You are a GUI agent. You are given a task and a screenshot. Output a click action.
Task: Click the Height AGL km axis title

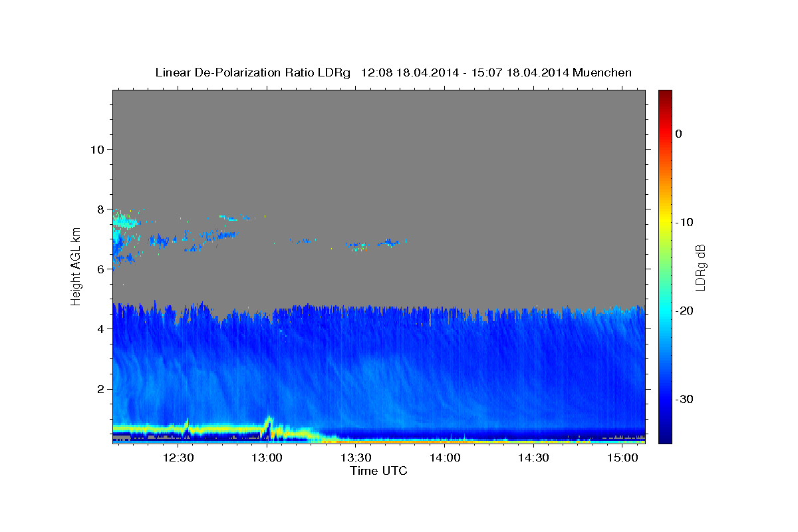76,267
